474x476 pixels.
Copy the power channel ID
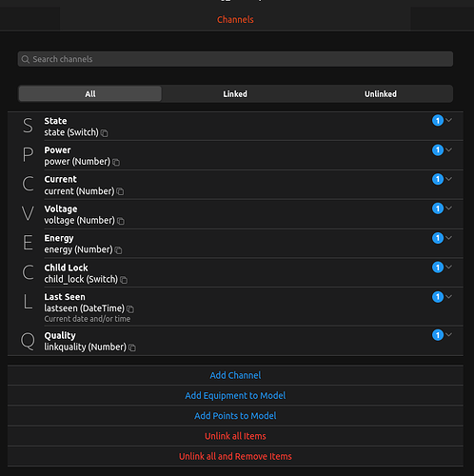(x=116, y=163)
